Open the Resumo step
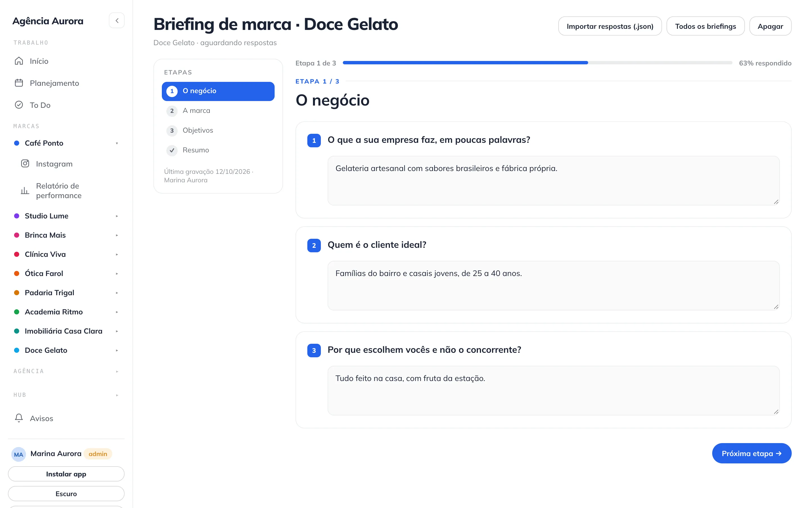Screen dimensions: 812x508 tap(218, 150)
